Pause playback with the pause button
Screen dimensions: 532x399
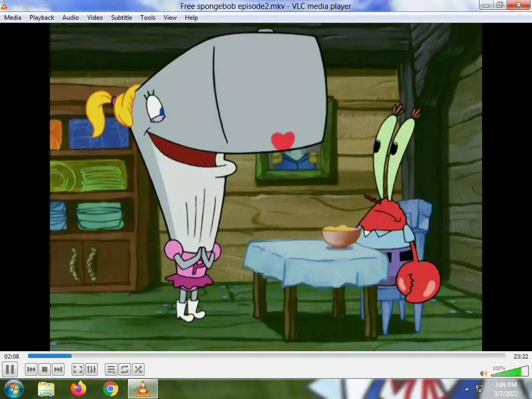coord(10,369)
